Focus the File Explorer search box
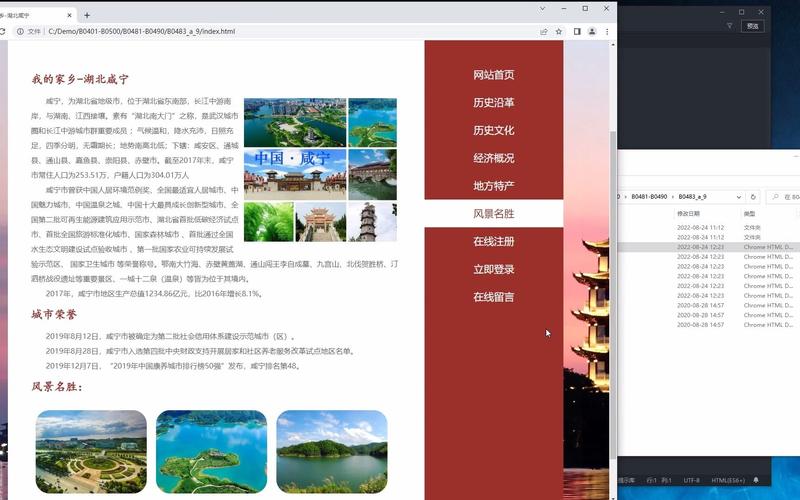Image resolution: width=800 pixels, height=500 pixels. click(x=785, y=197)
